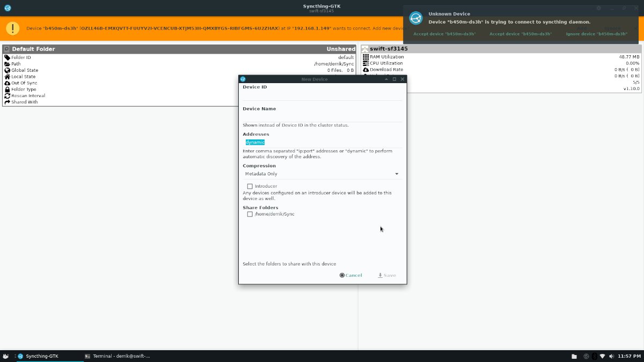This screenshot has width=644, height=362.
Task: Click the volume speaker tray icon
Action: click(611, 356)
